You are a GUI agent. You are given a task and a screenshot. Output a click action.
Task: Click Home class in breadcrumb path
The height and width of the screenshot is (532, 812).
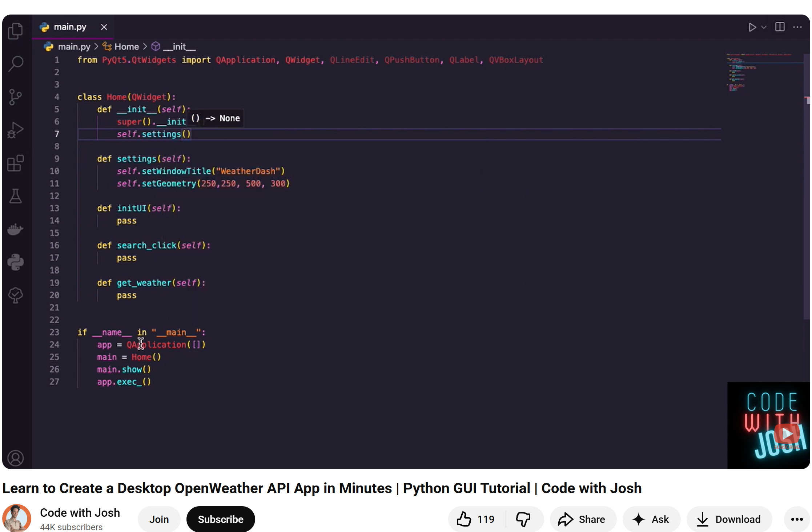point(126,47)
